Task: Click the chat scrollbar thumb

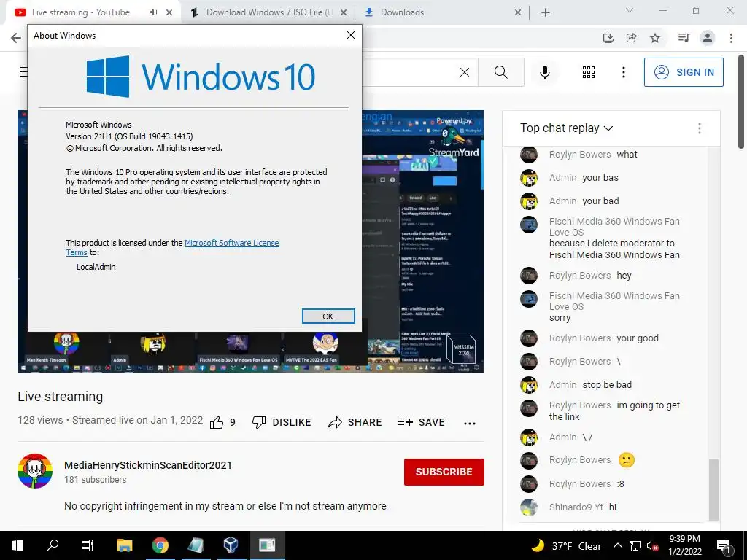Action: pyautogui.click(x=713, y=489)
